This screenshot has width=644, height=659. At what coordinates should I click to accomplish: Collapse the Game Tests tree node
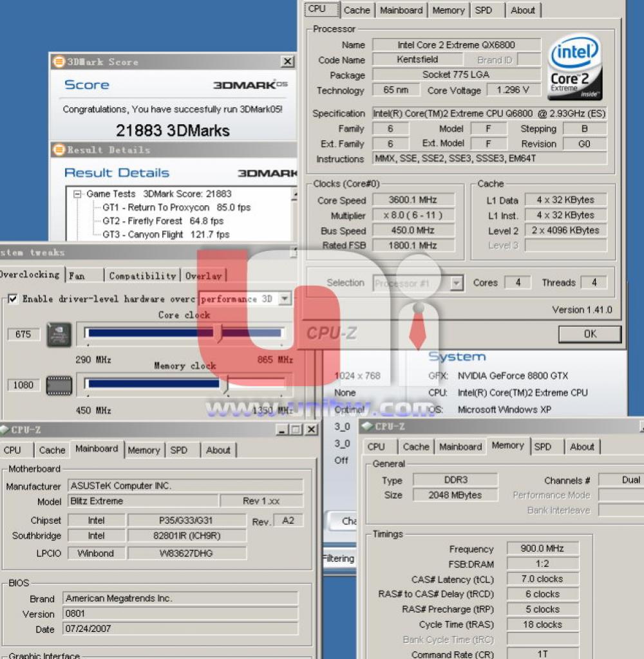(x=77, y=194)
